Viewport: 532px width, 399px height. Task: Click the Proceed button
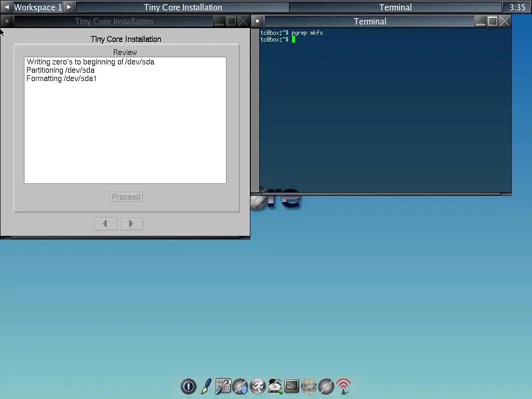point(126,197)
